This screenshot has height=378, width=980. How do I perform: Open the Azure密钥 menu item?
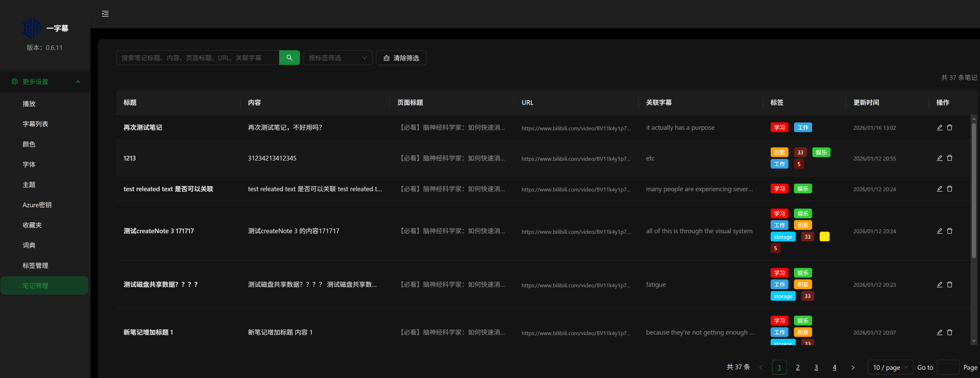pos(45,205)
